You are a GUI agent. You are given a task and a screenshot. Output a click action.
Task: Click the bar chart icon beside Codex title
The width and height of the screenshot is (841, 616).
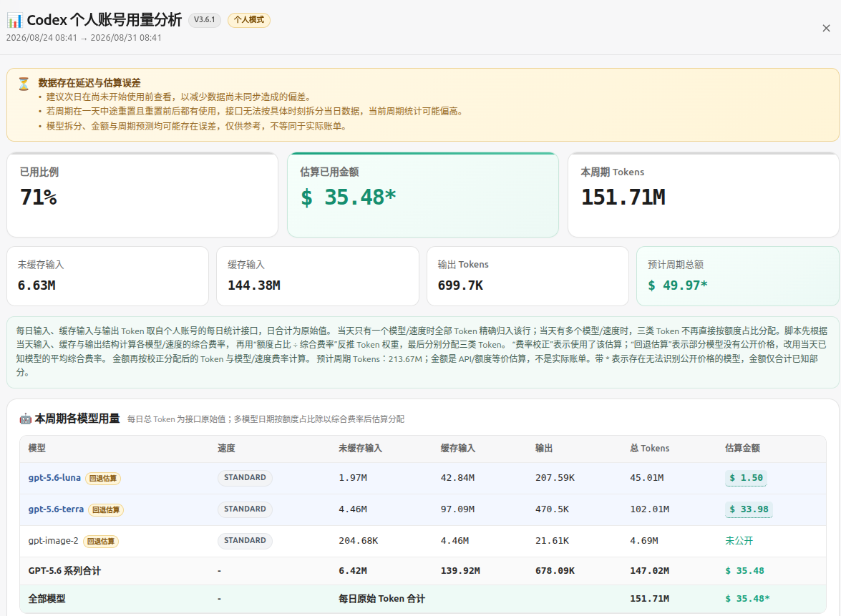click(14, 20)
